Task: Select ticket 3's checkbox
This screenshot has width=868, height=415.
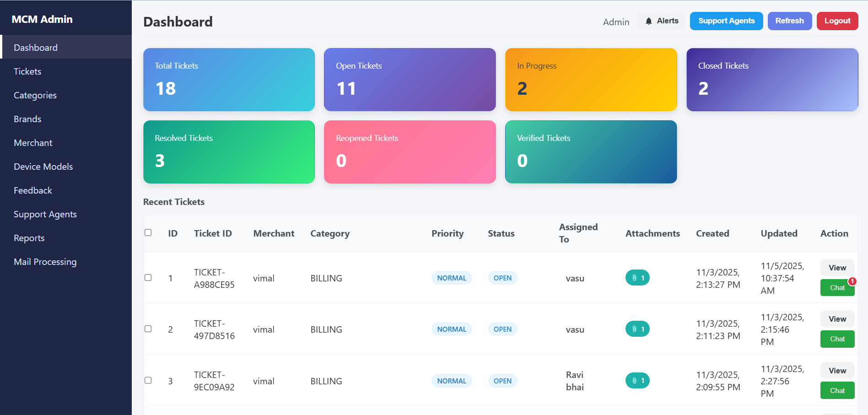Action: point(148,380)
